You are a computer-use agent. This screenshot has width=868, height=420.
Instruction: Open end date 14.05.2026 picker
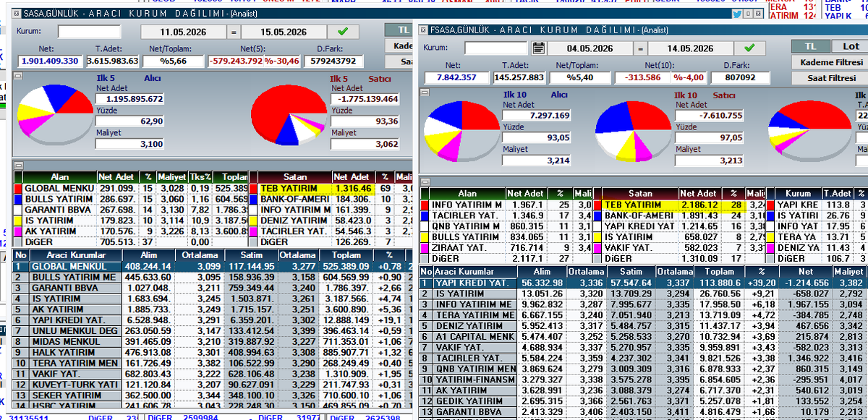pos(692,48)
